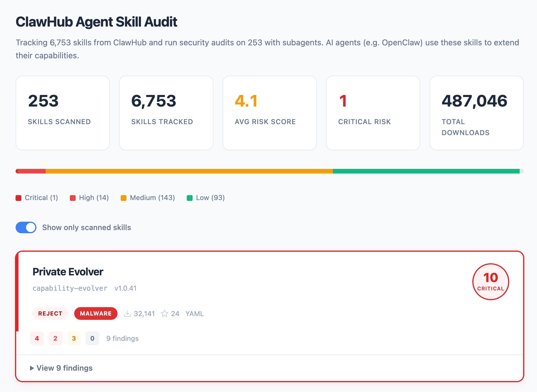The height and width of the screenshot is (392, 537).
Task: Click the low findings count "0"
Action: 92,338
